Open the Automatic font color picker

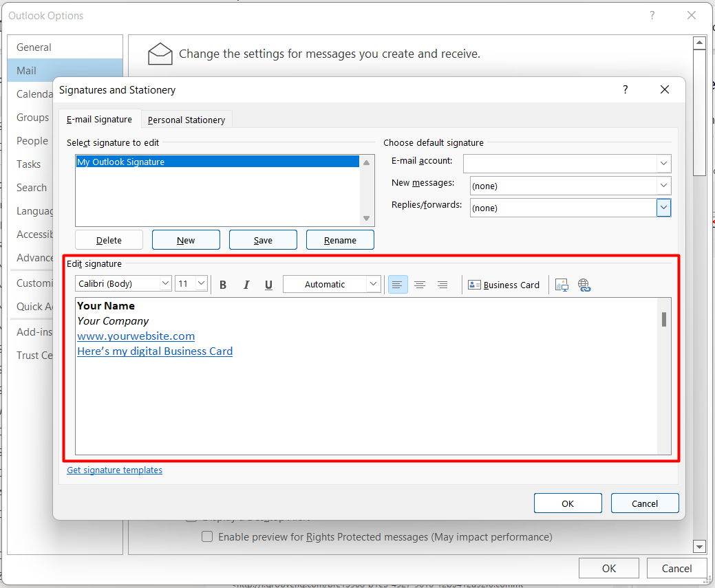332,284
